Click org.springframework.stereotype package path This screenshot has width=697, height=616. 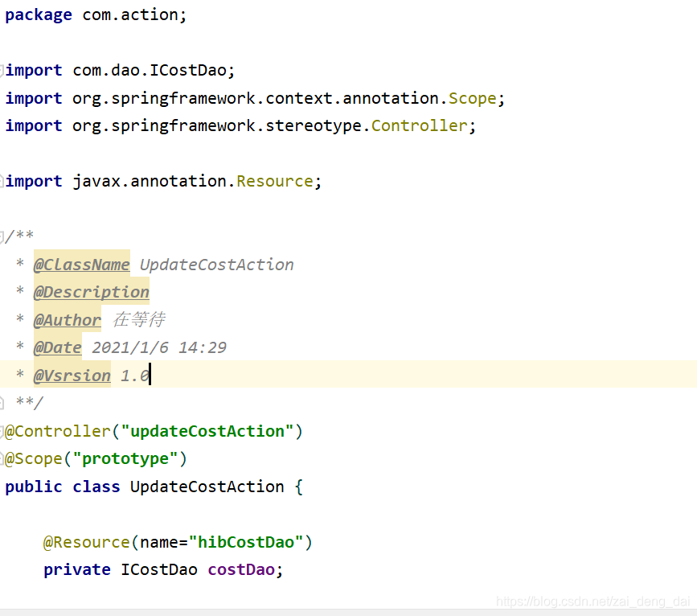click(217, 126)
